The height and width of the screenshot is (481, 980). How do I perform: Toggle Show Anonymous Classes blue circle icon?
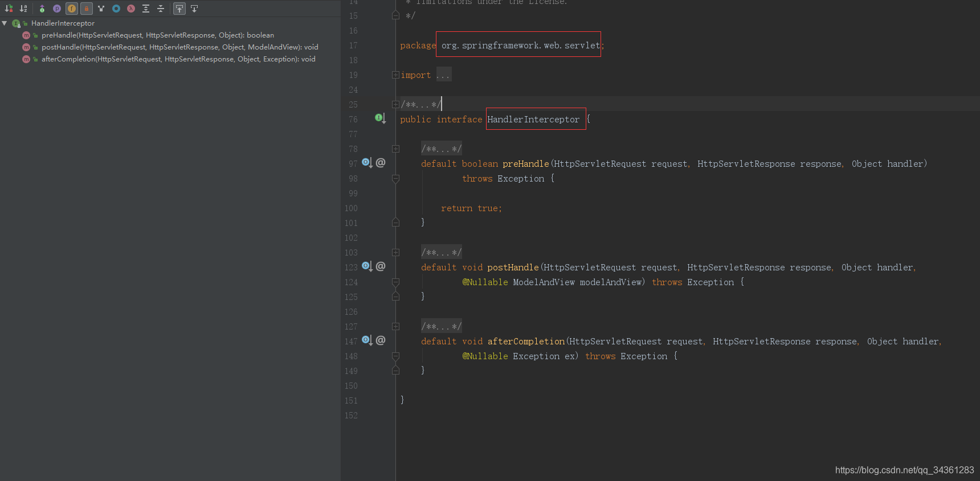[x=116, y=9]
